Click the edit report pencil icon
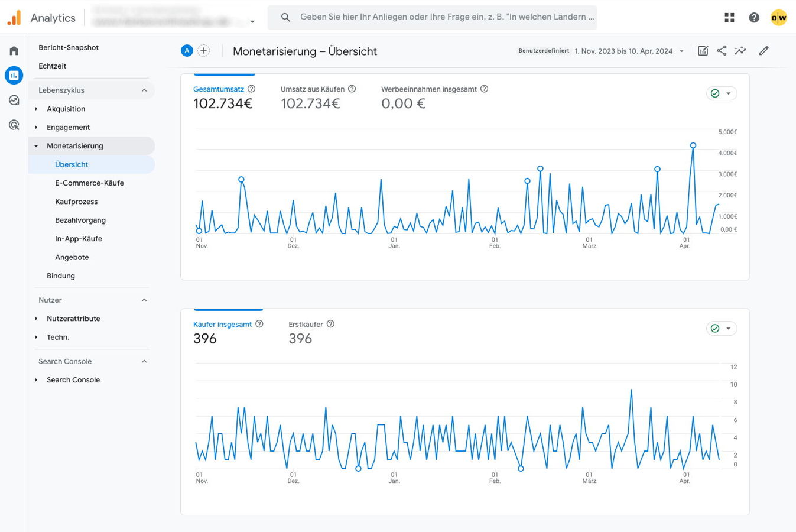The width and height of the screenshot is (796, 532). point(763,51)
